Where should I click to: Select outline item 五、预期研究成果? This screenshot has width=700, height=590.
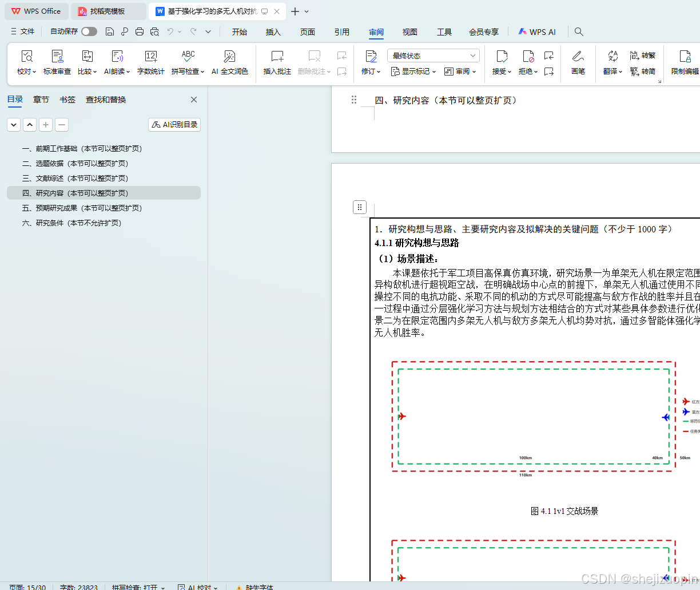[104, 208]
